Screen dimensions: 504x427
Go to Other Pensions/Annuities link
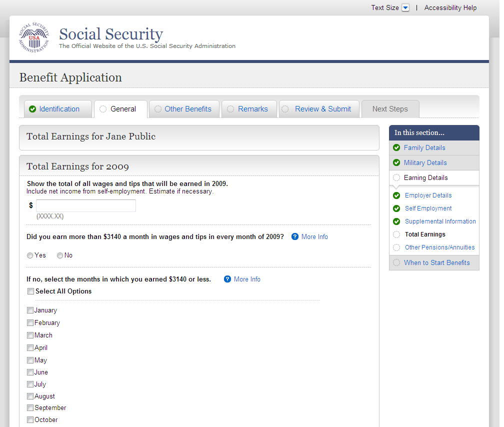click(439, 247)
